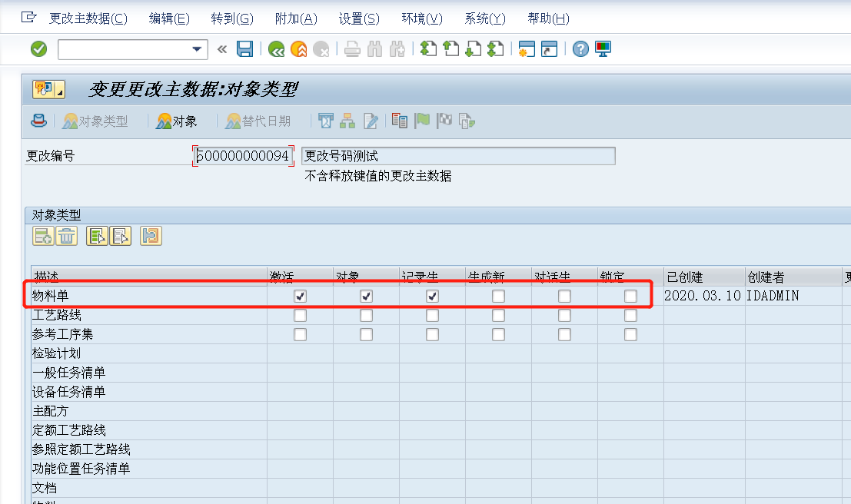The image size is (851, 504).
Task: Click the red-blue documents icon in the application toolbar
Action: coord(400,121)
